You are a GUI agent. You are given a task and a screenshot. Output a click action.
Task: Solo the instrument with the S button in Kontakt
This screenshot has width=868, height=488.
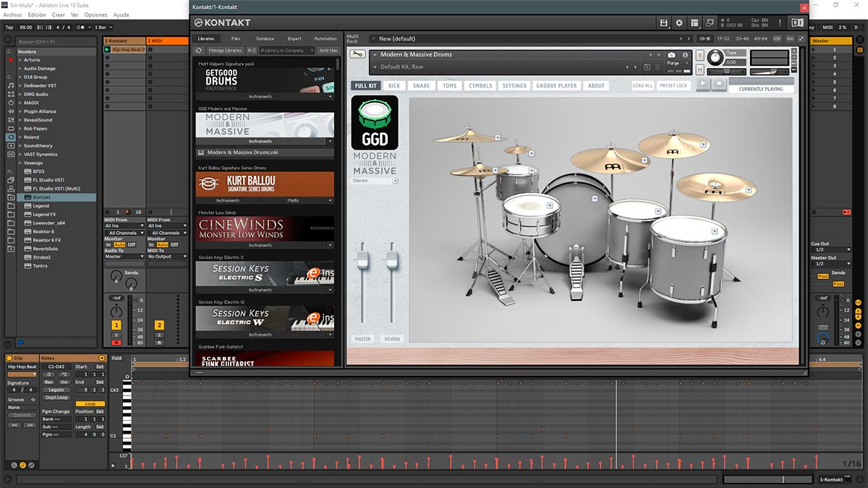[x=700, y=56]
